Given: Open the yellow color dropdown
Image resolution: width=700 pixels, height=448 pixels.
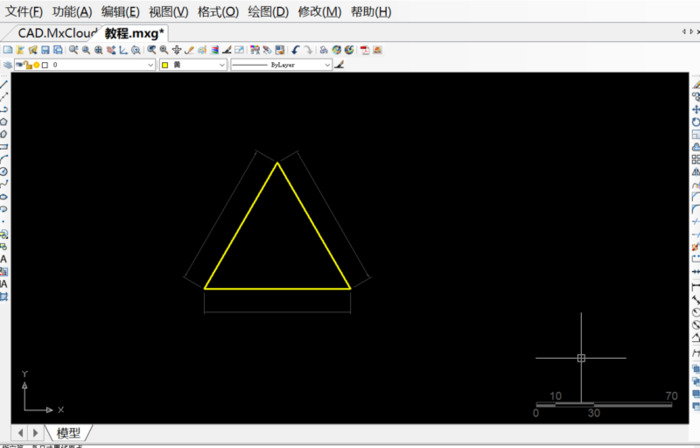Looking at the screenshot, I should pyautogui.click(x=221, y=65).
